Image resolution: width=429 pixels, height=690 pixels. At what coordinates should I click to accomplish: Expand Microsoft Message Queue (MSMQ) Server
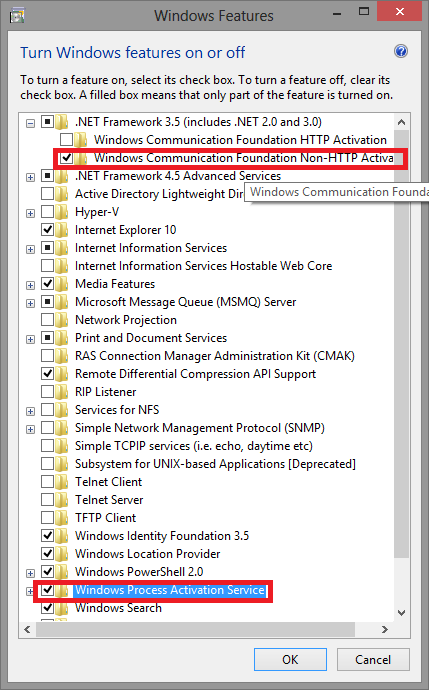(30, 303)
